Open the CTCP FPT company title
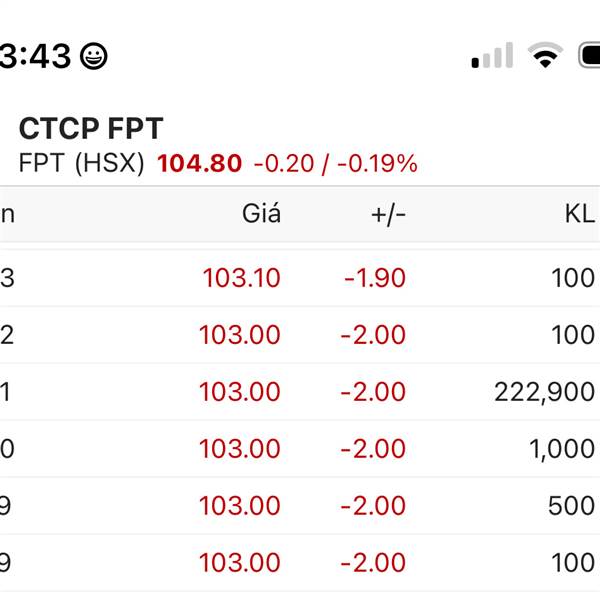600x600 pixels. point(91,128)
